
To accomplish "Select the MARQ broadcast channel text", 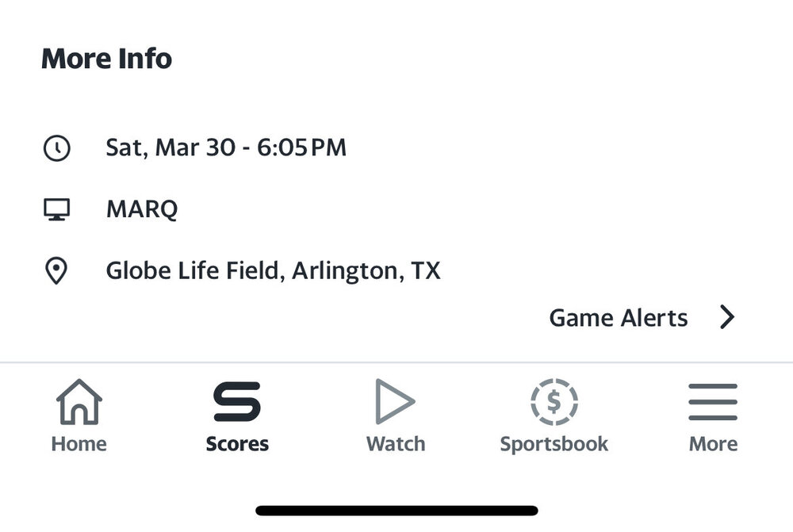I will point(142,209).
